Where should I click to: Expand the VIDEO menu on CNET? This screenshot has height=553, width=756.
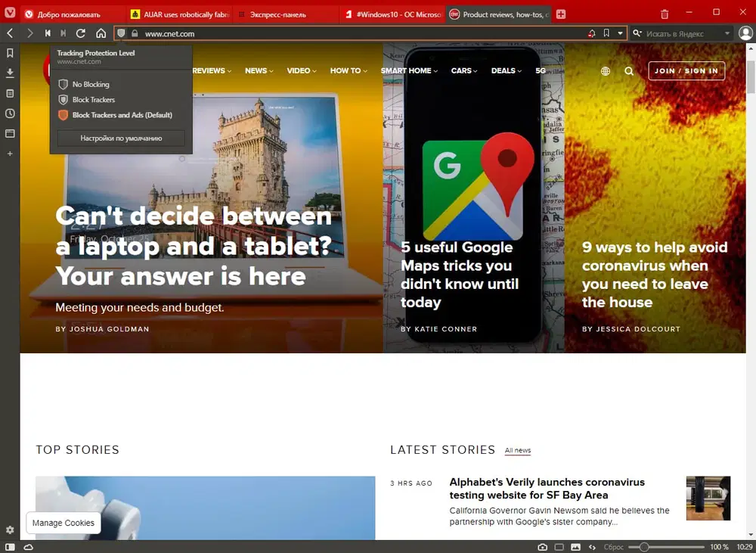point(302,70)
